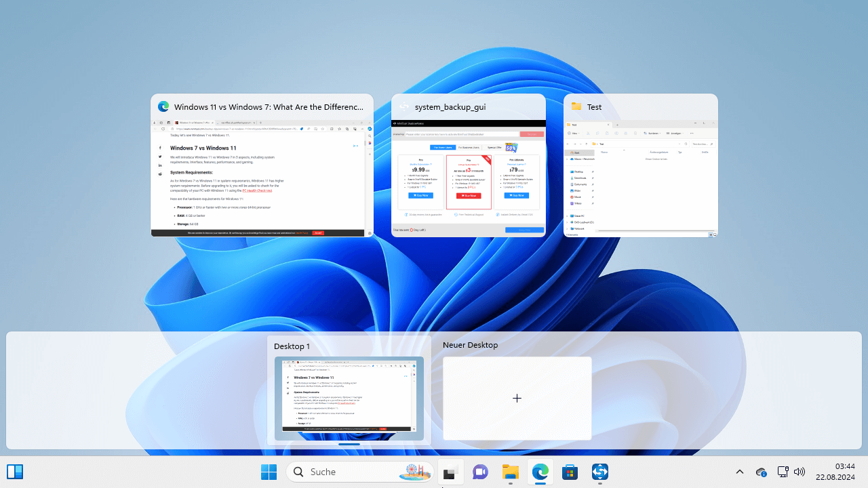Open the Widgets panel from the taskbar

coord(15,472)
